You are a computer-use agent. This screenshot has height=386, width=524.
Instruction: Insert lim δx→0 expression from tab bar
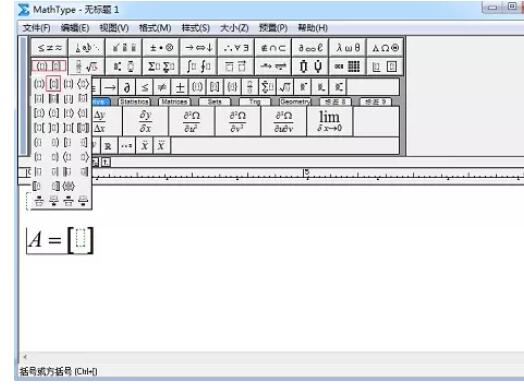(x=330, y=121)
